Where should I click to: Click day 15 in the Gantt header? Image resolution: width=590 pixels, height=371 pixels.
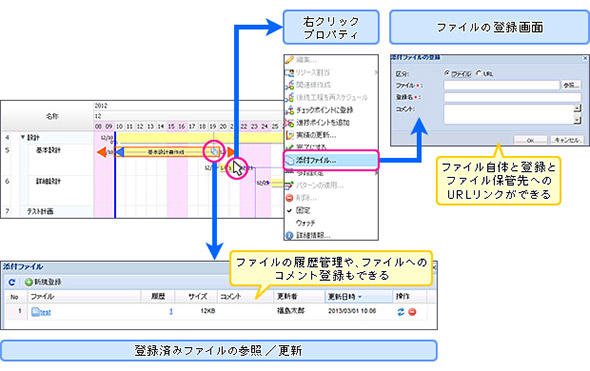point(171,126)
